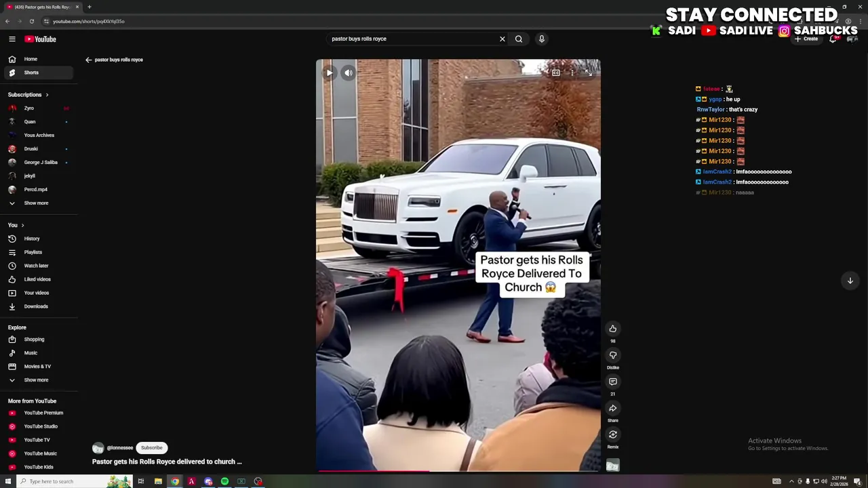
Task: Open the Short's three-dot more menu
Action: pyautogui.click(x=572, y=73)
